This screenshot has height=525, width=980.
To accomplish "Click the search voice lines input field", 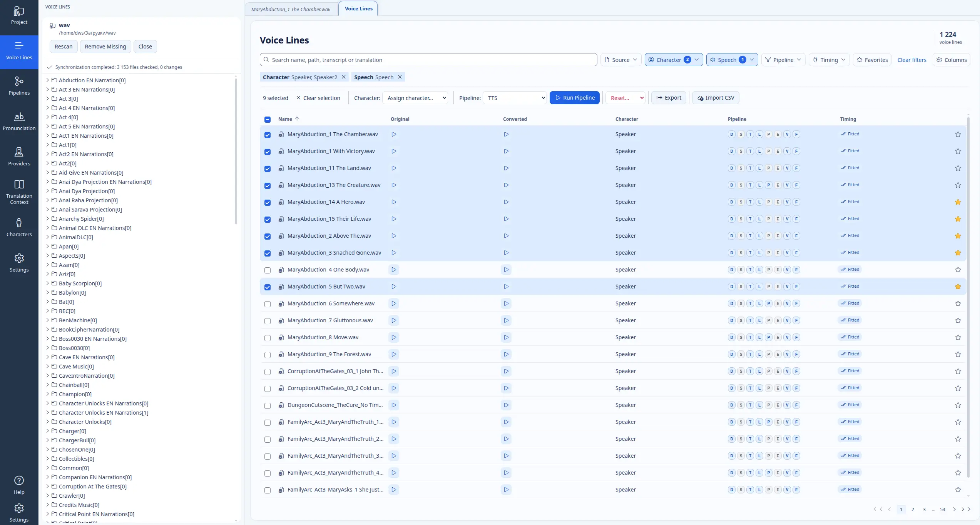I will [428, 60].
